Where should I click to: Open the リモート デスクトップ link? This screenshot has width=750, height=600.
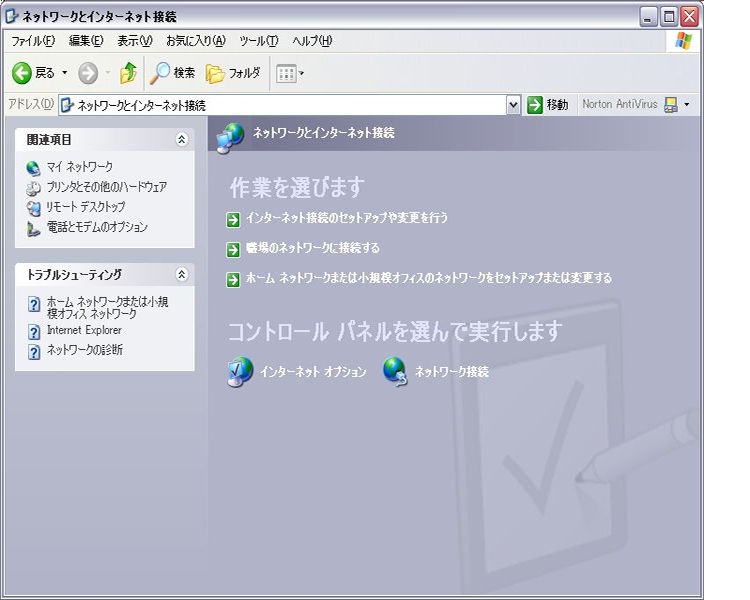[86, 207]
